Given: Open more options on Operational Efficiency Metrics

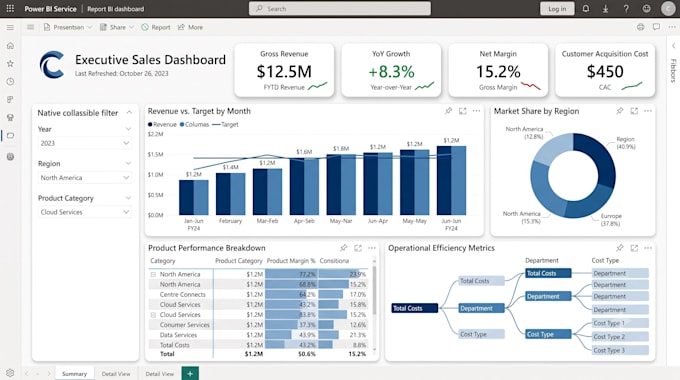Looking at the screenshot, I should coord(648,248).
